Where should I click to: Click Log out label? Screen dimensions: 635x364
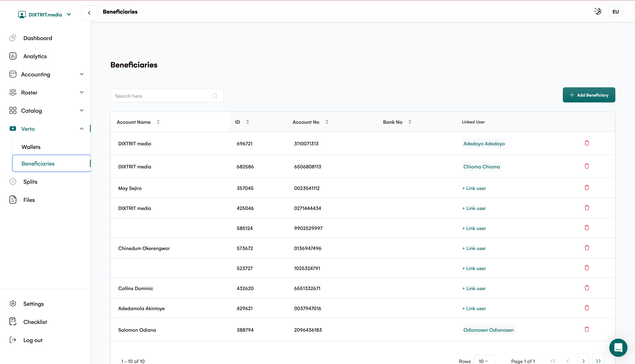[x=33, y=340]
